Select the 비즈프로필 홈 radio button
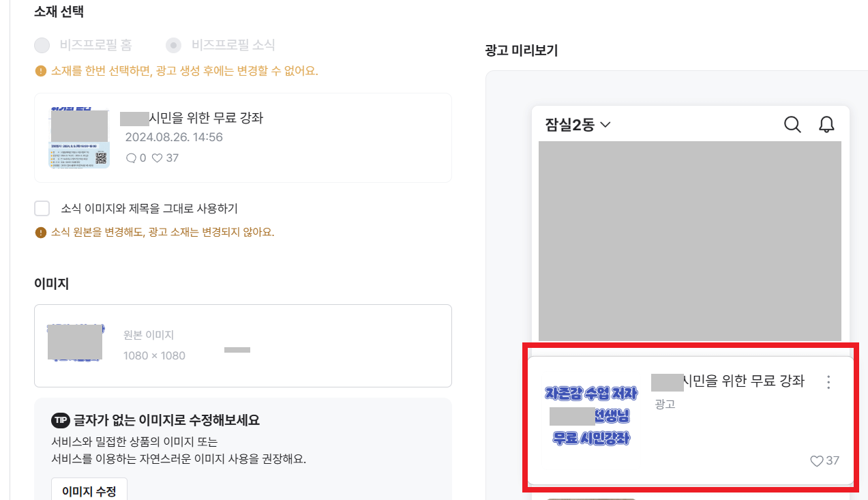The width and height of the screenshot is (868, 500). point(42,45)
